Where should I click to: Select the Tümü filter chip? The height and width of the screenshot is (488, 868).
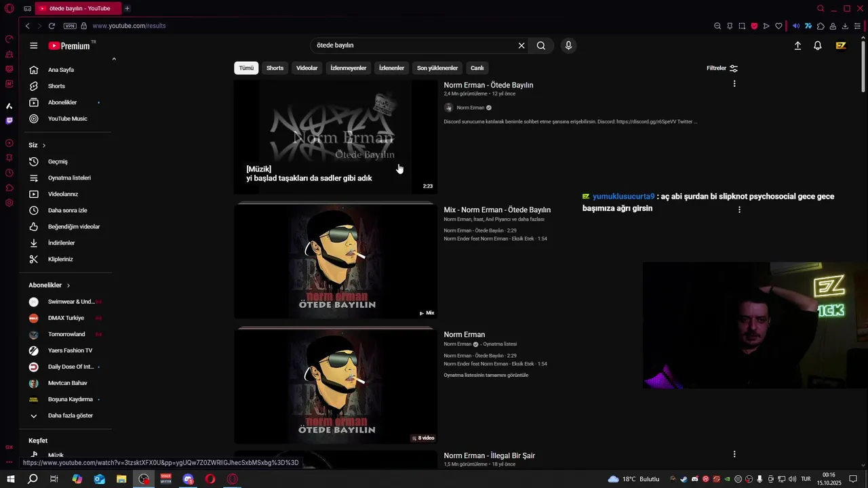click(x=246, y=68)
